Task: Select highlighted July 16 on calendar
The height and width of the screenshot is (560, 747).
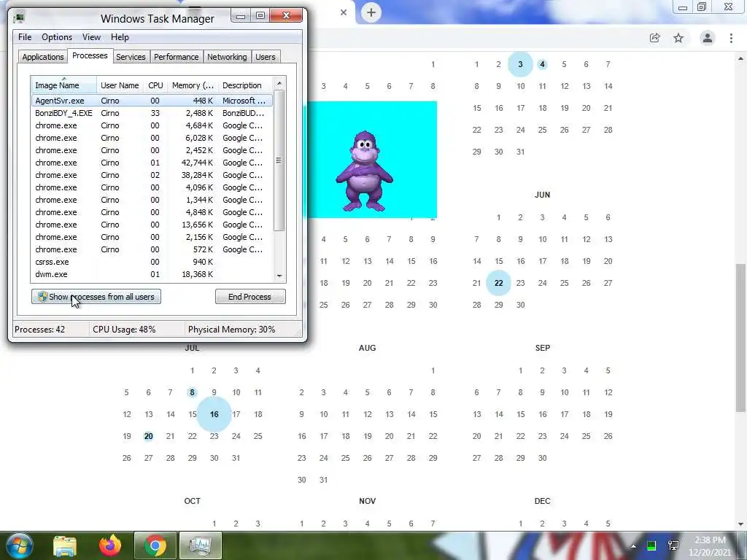Action: tap(214, 414)
